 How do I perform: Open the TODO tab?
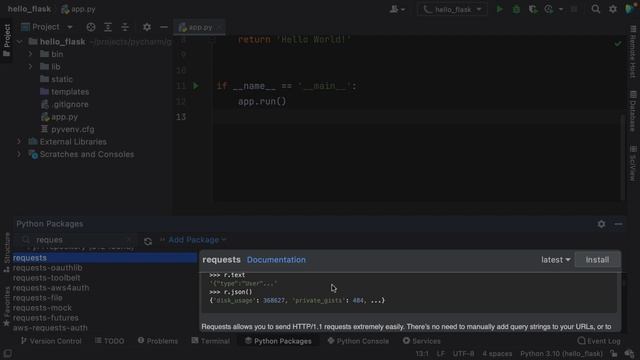[x=109, y=341]
